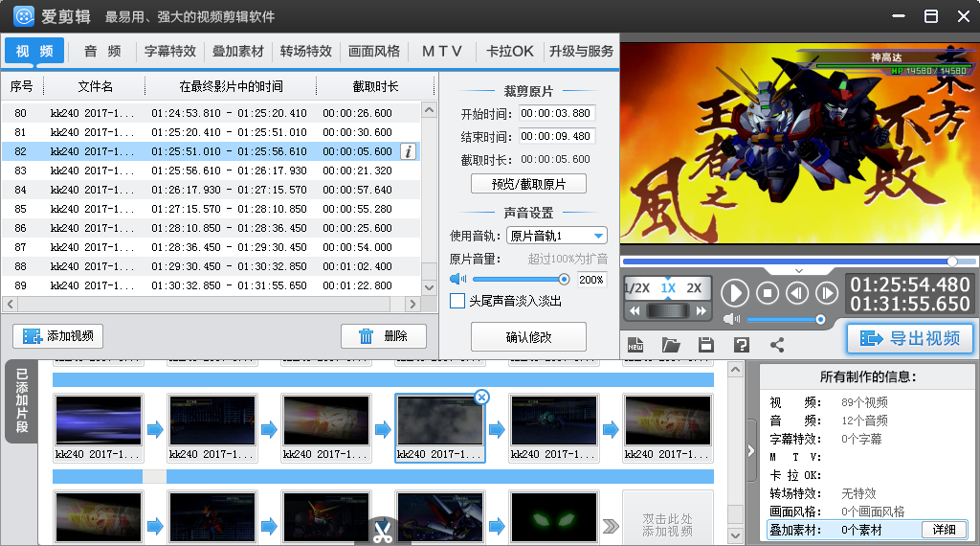This screenshot has width=980, height=546.
Task: Click the share icon
Action: coord(777,345)
